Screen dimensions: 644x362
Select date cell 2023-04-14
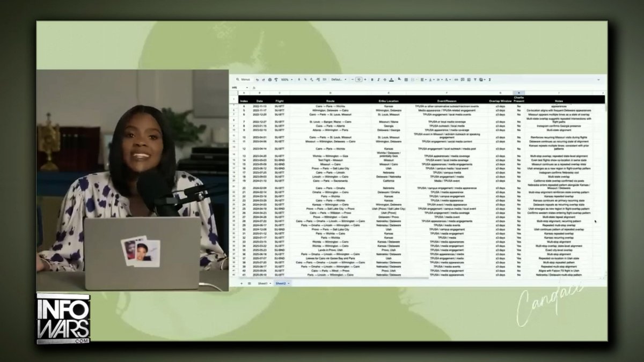260,148
